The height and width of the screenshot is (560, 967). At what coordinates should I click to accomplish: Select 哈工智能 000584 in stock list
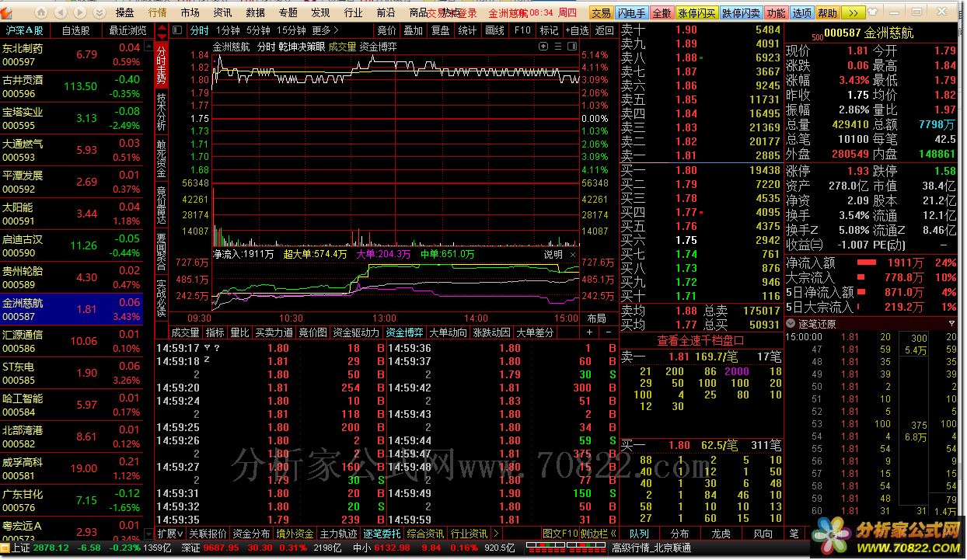(72, 405)
